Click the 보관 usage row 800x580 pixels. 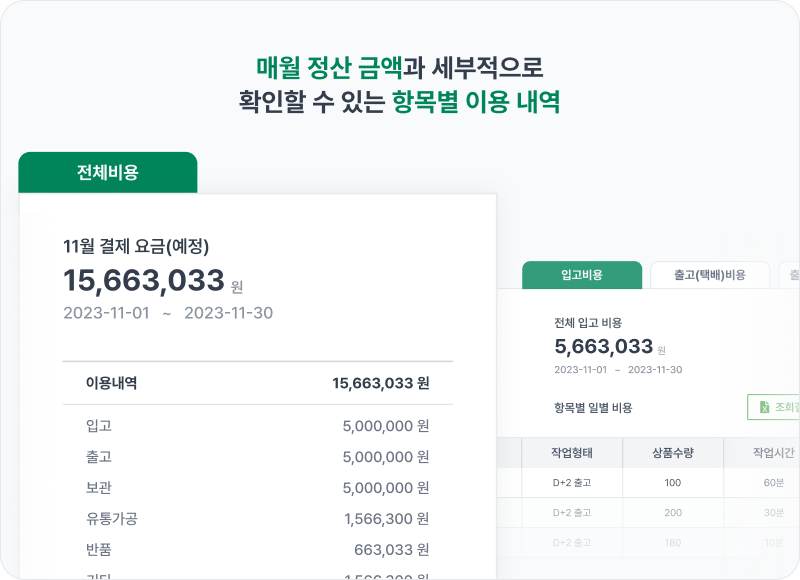(x=257, y=488)
